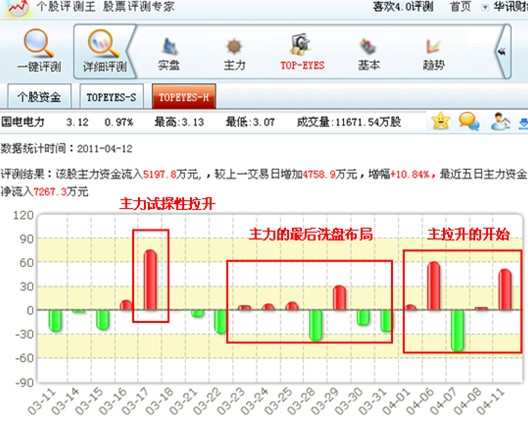
Task: Switch to the TOPEYES-S tab
Action: coord(111,97)
